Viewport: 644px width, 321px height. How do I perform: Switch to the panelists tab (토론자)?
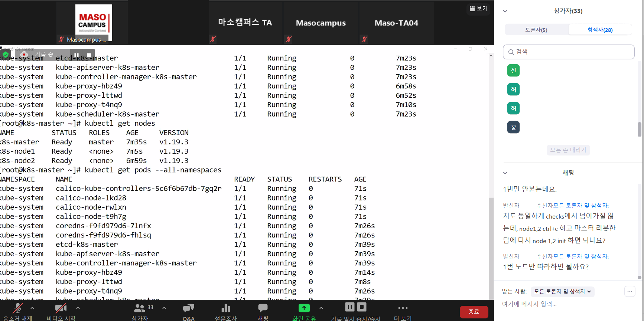click(x=536, y=30)
